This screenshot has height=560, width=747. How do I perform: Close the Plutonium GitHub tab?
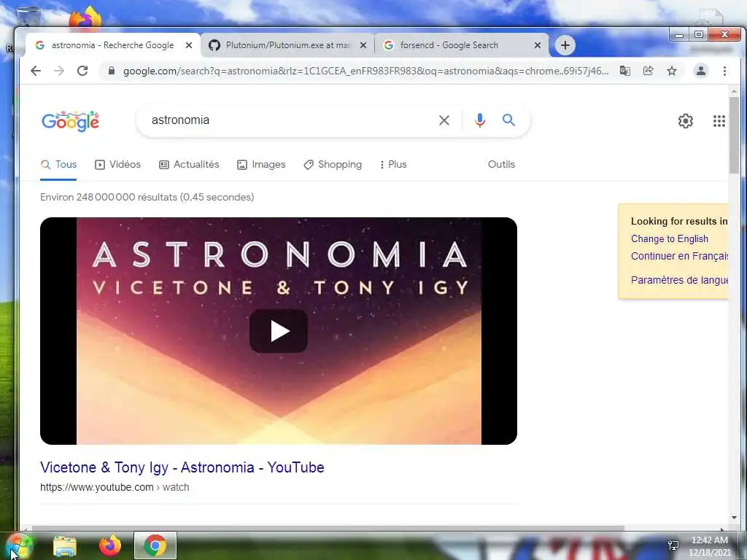(x=363, y=45)
